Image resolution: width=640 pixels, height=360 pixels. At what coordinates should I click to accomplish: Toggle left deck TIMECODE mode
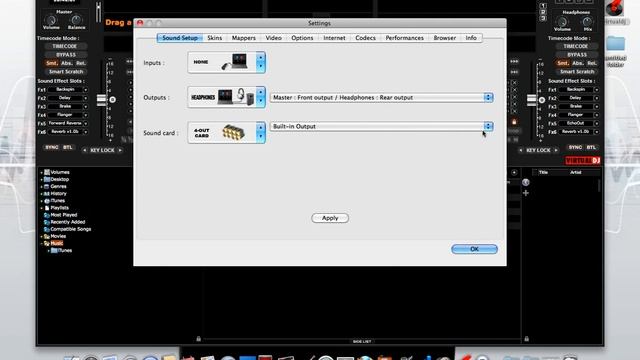[x=65, y=47]
